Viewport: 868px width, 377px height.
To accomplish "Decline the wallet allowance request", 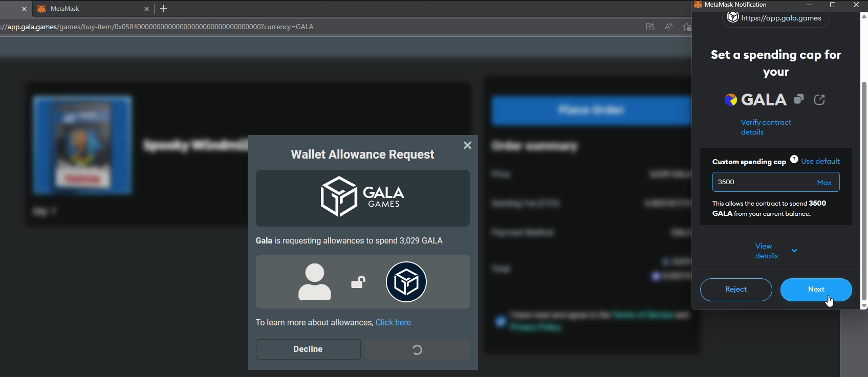I will [308, 349].
